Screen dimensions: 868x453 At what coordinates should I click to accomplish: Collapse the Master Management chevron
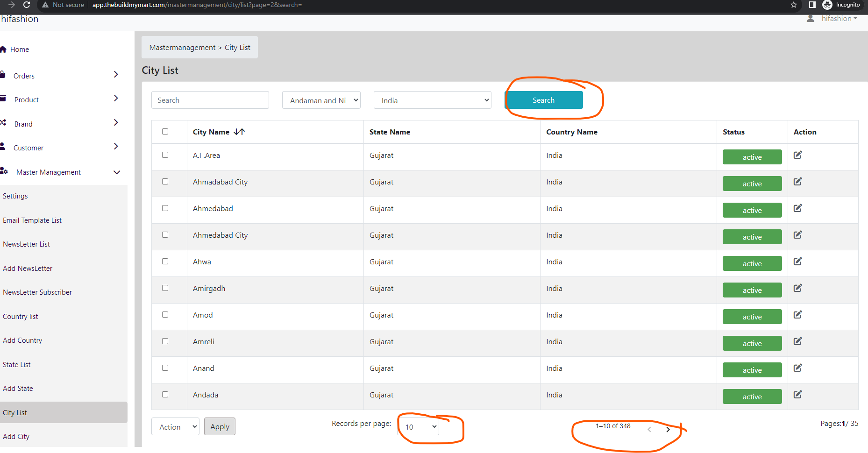pyautogui.click(x=117, y=172)
